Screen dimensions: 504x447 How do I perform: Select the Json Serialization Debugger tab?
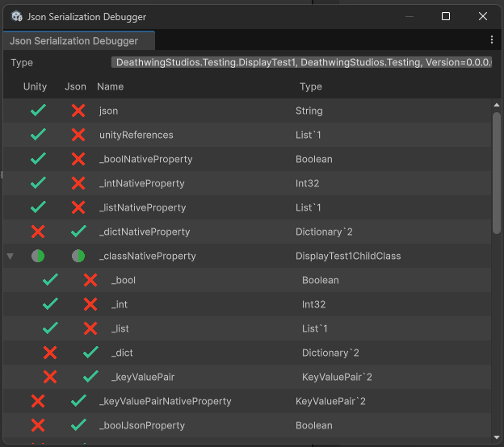(79, 41)
